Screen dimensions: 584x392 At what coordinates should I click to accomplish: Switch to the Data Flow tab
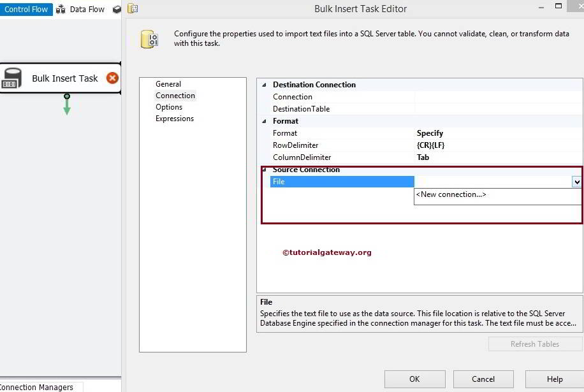[87, 9]
